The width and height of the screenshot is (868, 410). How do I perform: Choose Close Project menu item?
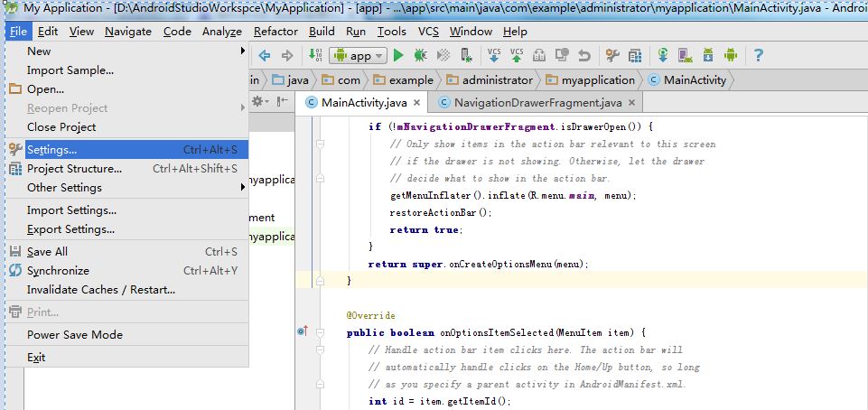point(126,127)
